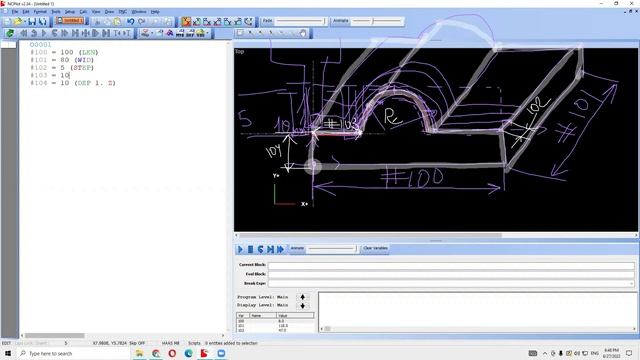Click the Paste clipboard icon
This screenshot has height=360, width=640.
click(117, 21)
